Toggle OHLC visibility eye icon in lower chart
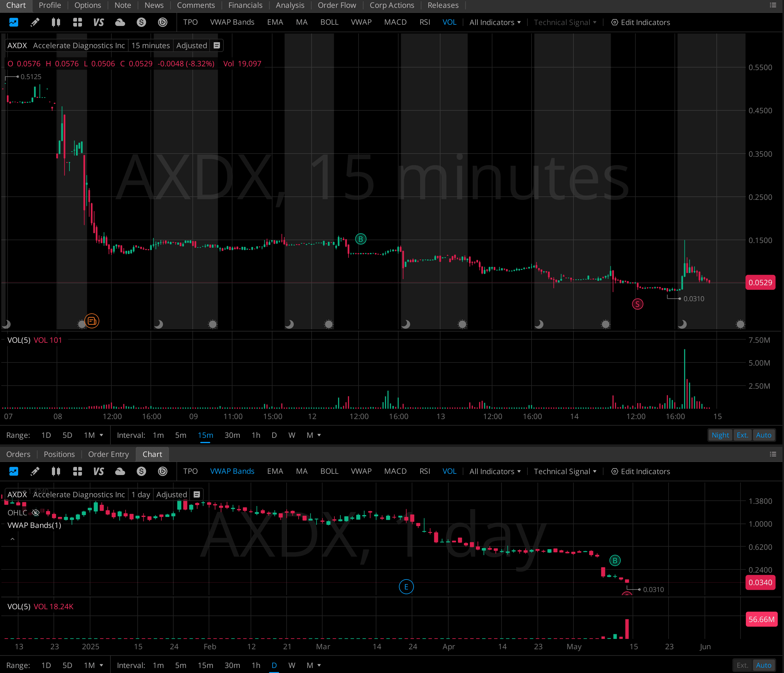 pyautogui.click(x=36, y=513)
